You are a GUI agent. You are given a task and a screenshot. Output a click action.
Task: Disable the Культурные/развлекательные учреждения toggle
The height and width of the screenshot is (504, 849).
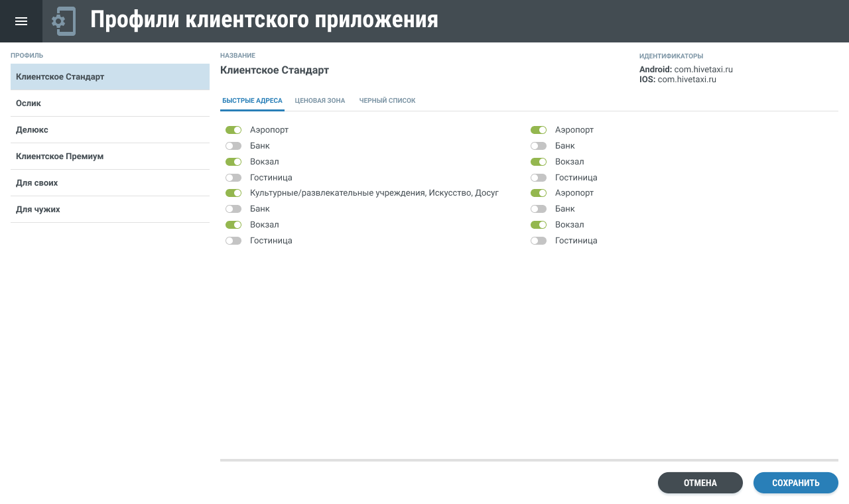[233, 193]
